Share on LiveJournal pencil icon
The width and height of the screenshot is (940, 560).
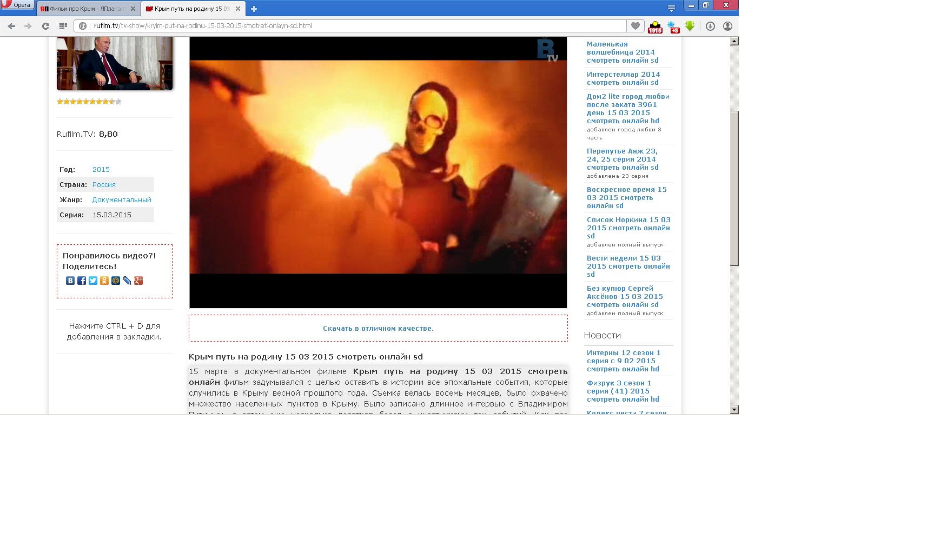click(x=127, y=281)
